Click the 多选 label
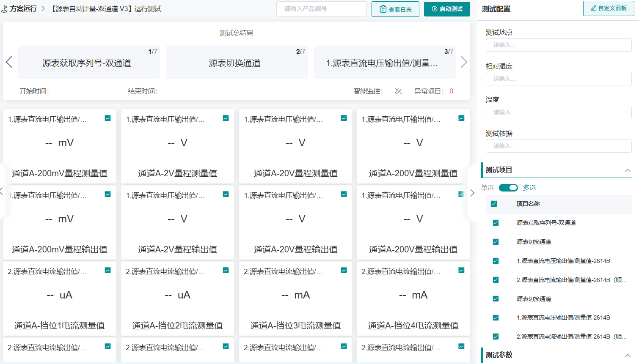The height and width of the screenshot is (364, 639). (529, 188)
